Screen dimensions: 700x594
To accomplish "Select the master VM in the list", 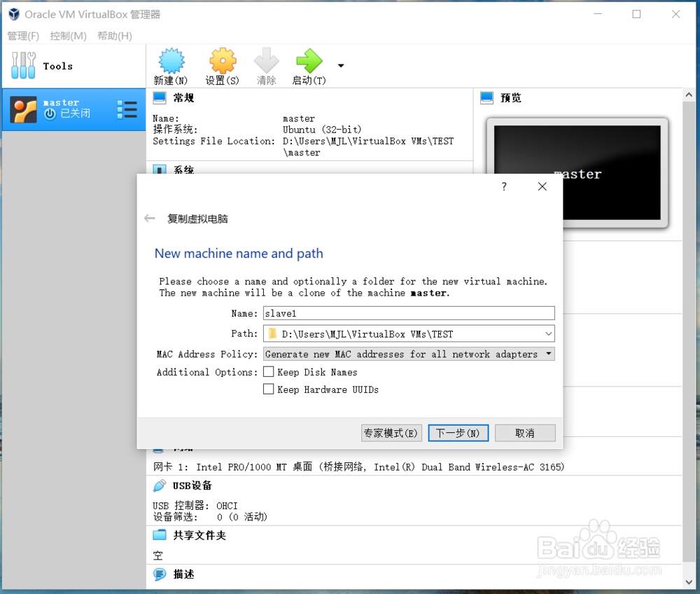I will pyautogui.click(x=73, y=109).
